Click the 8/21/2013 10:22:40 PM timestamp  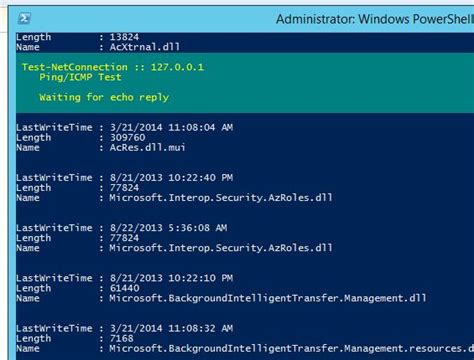171,178
